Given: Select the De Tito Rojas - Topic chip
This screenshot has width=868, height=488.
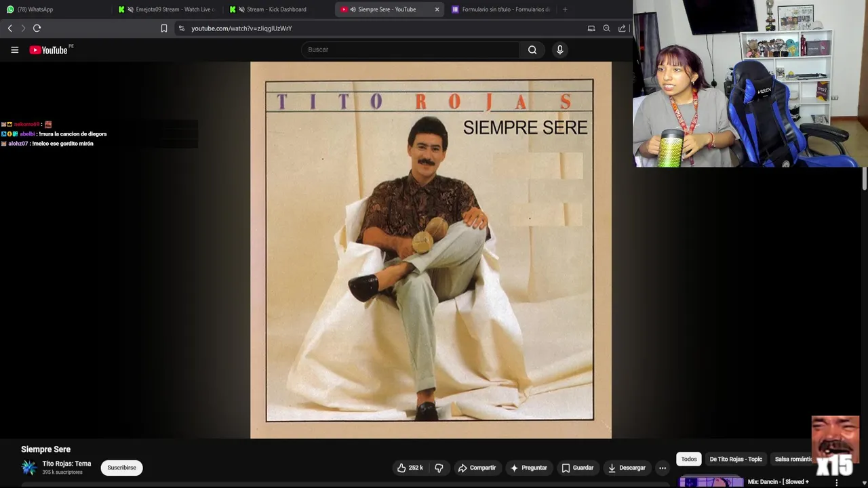Looking at the screenshot, I should point(736,459).
